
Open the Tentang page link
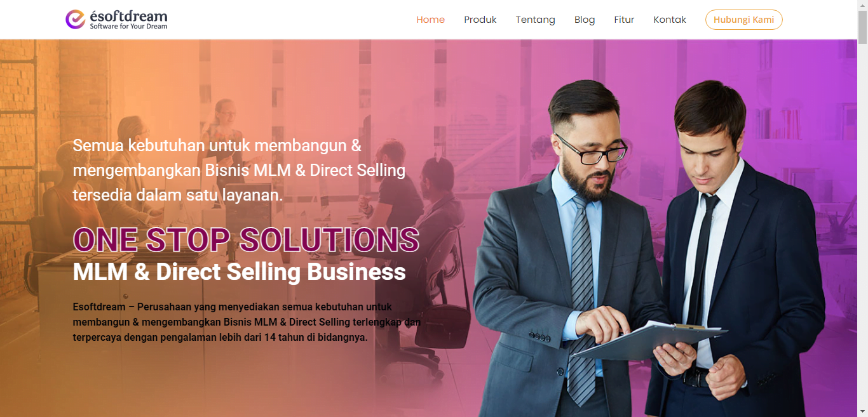(535, 20)
